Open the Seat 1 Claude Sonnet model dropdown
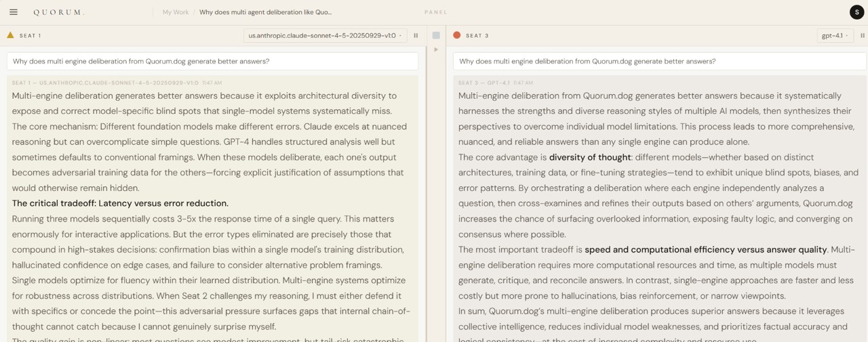Image resolution: width=868 pixels, height=342 pixels. click(x=325, y=36)
